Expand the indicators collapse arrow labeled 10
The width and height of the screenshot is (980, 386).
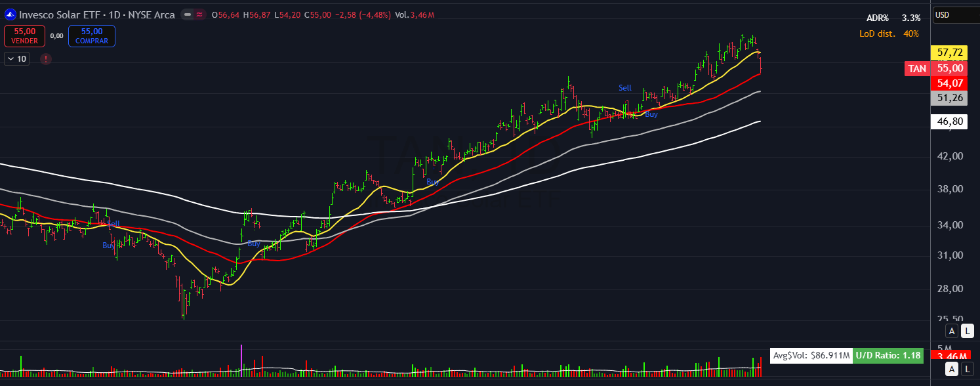pos(17,59)
